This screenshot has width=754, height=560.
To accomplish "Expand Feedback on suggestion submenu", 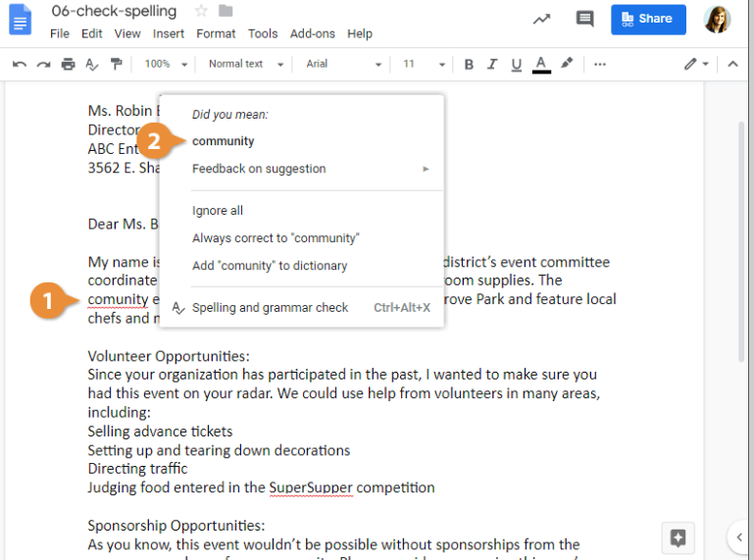I will point(302,169).
